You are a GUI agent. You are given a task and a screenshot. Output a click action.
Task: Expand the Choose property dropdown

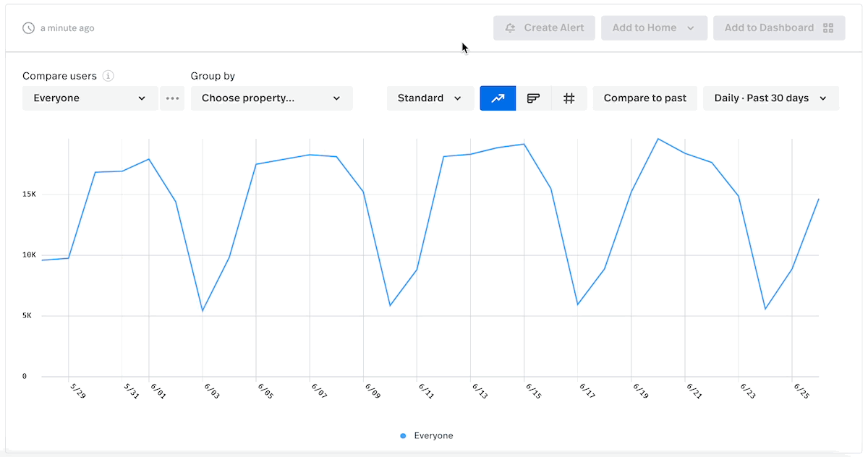[x=272, y=98]
